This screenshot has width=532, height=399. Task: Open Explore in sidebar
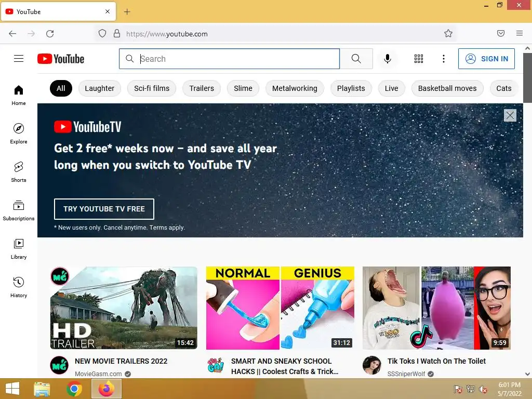tap(19, 134)
